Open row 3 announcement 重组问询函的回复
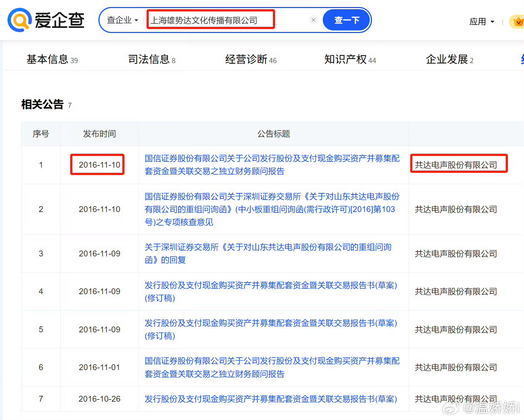The width and height of the screenshot is (524, 420). (268, 253)
